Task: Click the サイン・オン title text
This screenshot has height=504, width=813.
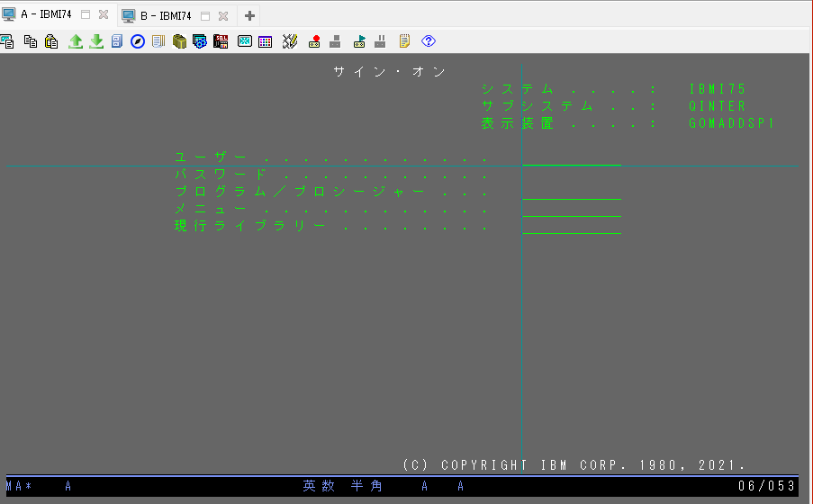Action: (x=389, y=72)
